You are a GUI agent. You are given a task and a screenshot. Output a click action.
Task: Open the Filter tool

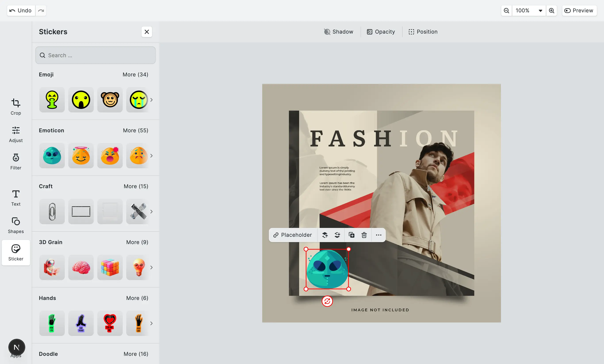[x=16, y=161]
